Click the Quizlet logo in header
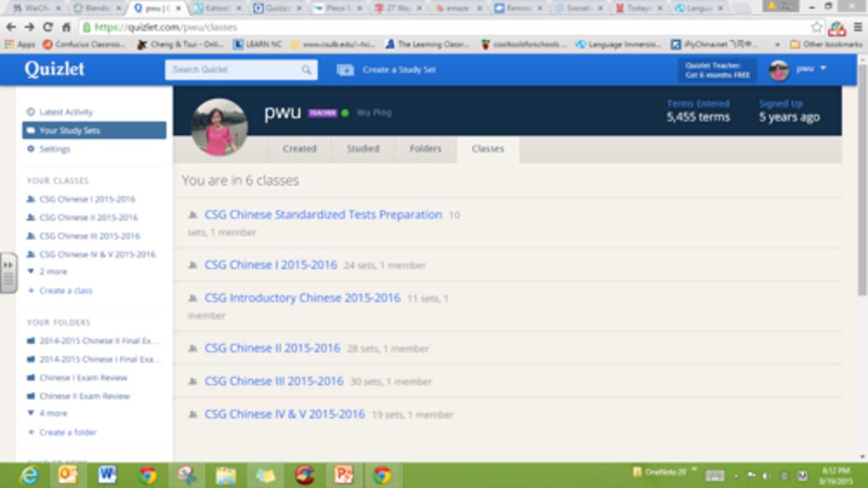Screen dimensions: 868x488 [x=54, y=69]
